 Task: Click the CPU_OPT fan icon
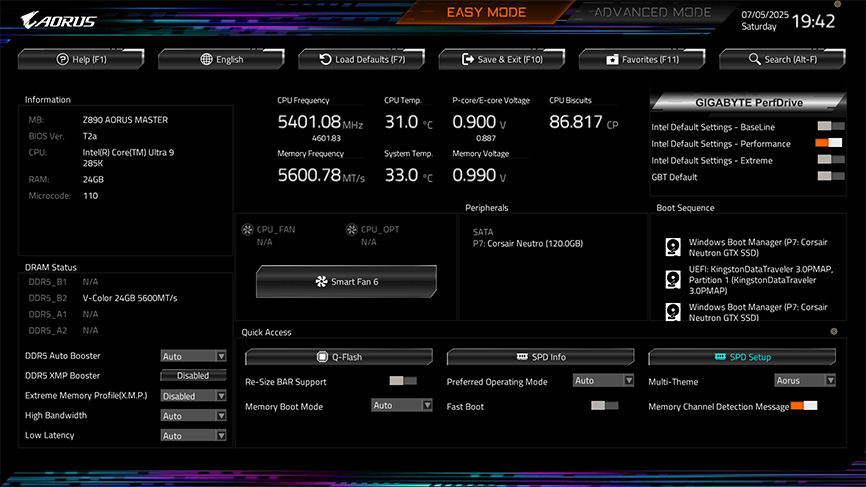coord(352,230)
